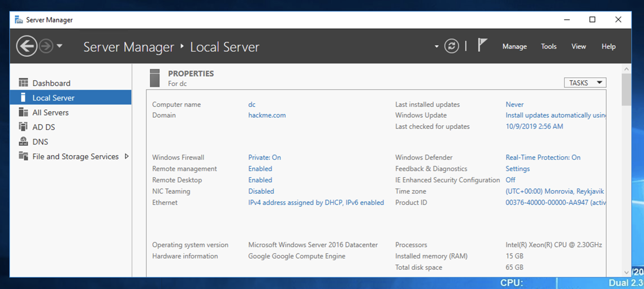Click the back navigation arrow button
The height and width of the screenshot is (289, 644).
[27, 46]
